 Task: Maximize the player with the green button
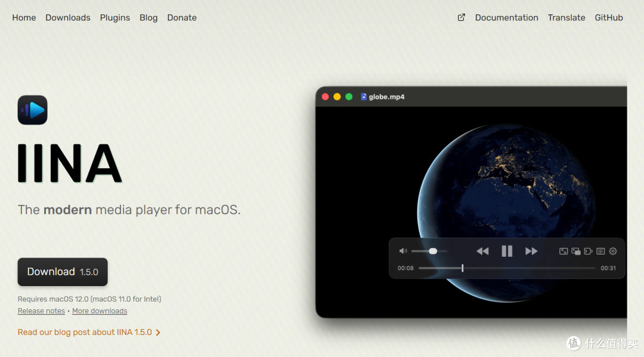pos(349,97)
